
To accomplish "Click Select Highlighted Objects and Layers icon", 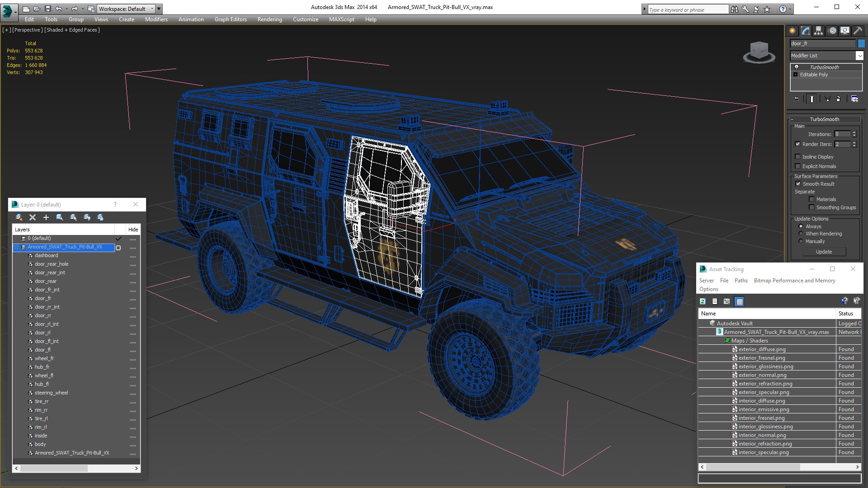I will pos(59,217).
